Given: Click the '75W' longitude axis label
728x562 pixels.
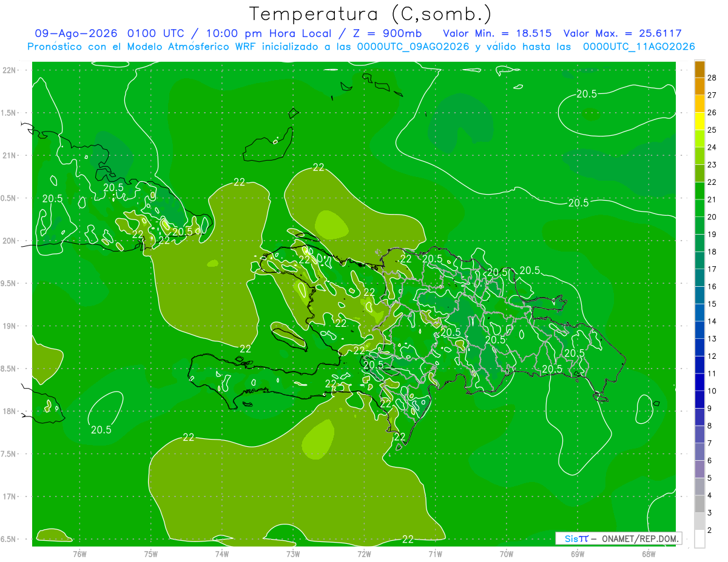Looking at the screenshot, I should (x=151, y=554).
